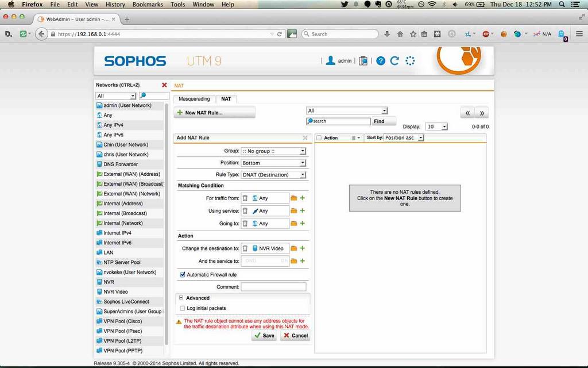Select 'DNS Forwarder' network entry

tap(130, 164)
